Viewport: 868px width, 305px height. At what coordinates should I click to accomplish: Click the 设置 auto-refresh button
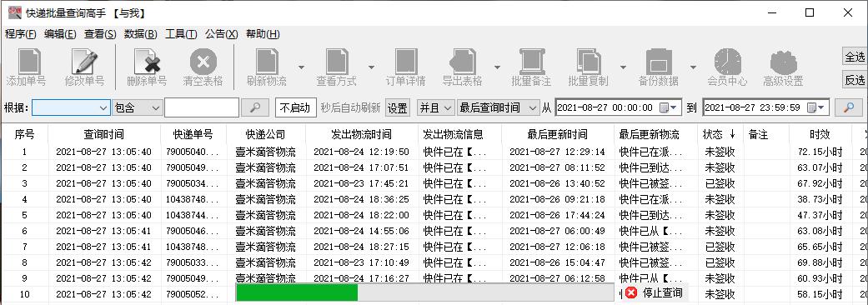pos(398,108)
